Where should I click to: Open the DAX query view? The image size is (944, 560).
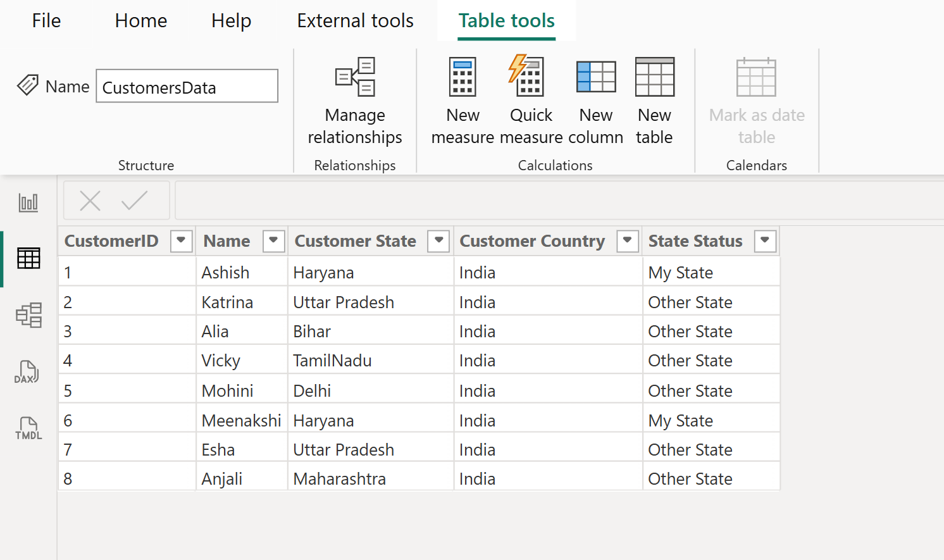tap(28, 371)
